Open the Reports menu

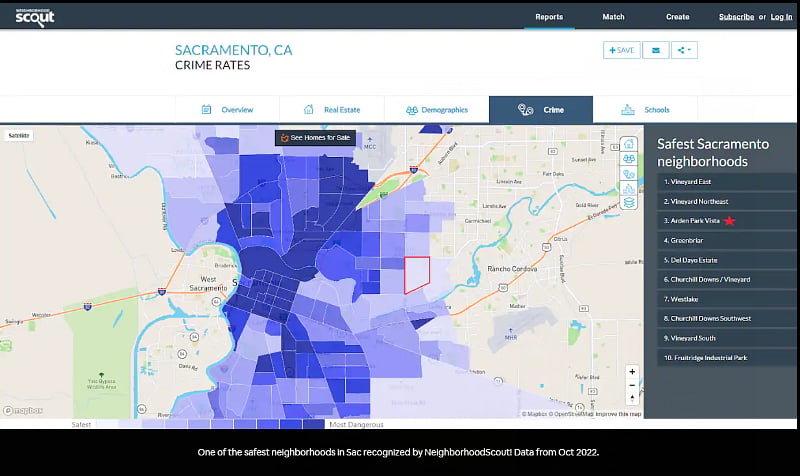click(x=549, y=17)
